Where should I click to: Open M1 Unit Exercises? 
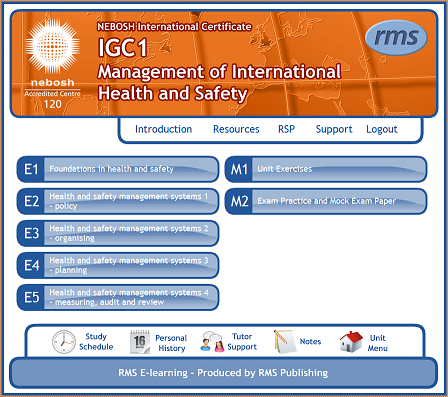(326, 169)
